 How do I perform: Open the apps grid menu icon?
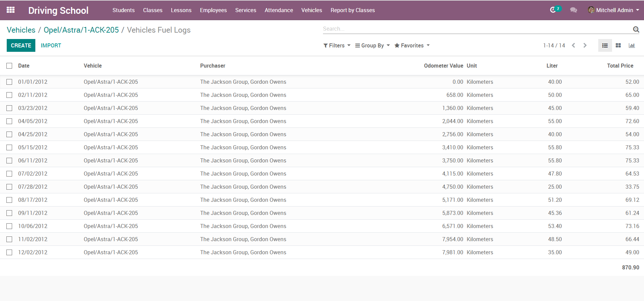pyautogui.click(x=10, y=10)
